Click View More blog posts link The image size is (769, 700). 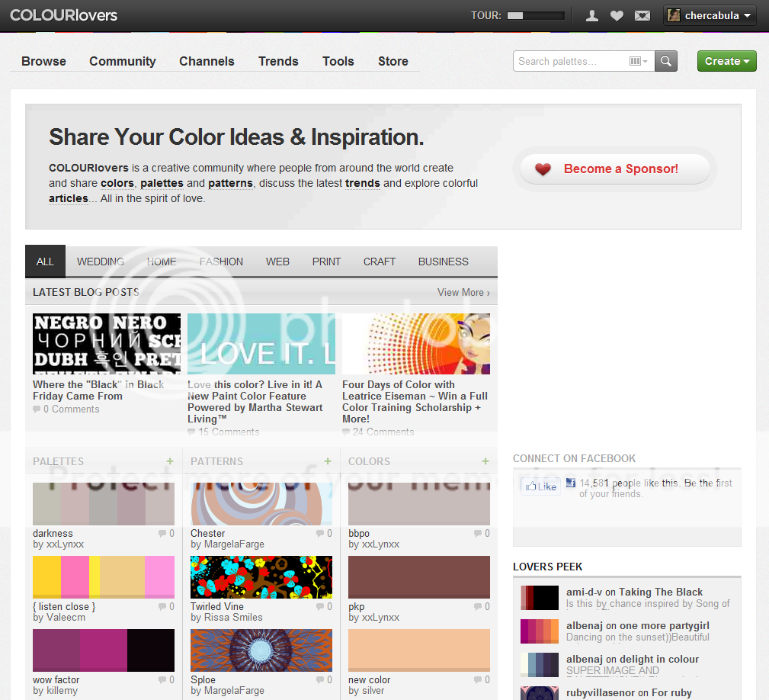tap(463, 292)
